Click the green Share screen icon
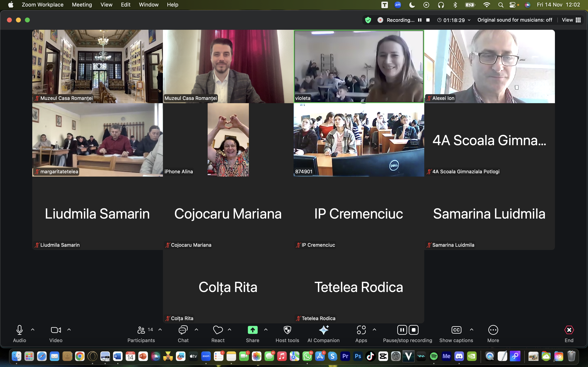The width and height of the screenshot is (588, 367). tap(252, 330)
